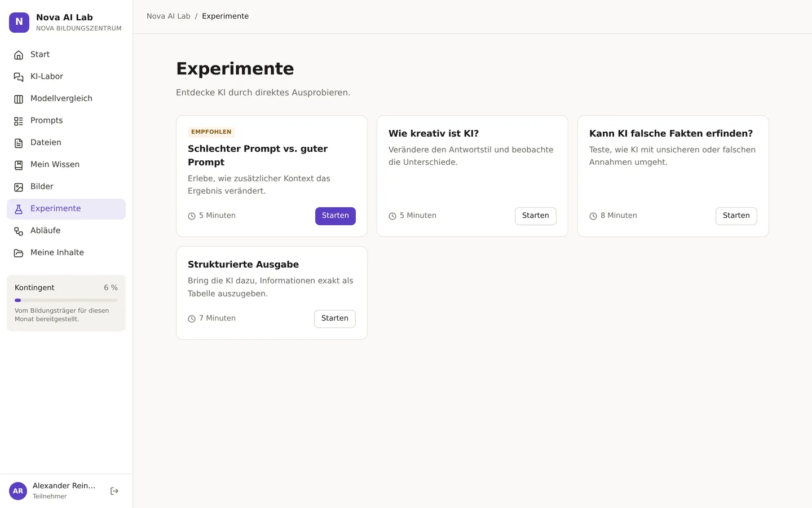The image size is (812, 508).
Task: Click the Experimente flask icon
Action: 19,209
